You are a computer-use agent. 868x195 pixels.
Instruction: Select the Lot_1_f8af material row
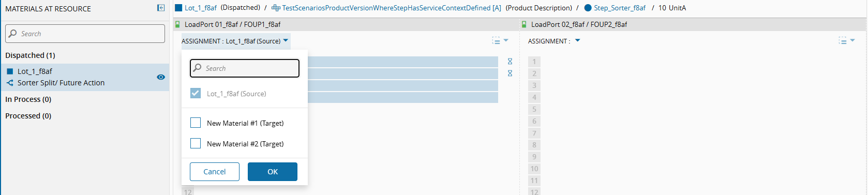pyautogui.click(x=85, y=77)
